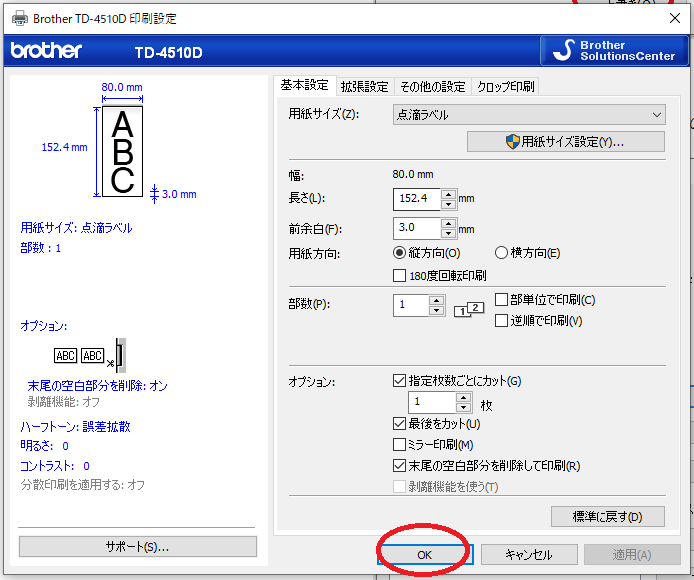
Task: Click 用紙サイズ: 点滴ラベル summary text
Action: 76,228
